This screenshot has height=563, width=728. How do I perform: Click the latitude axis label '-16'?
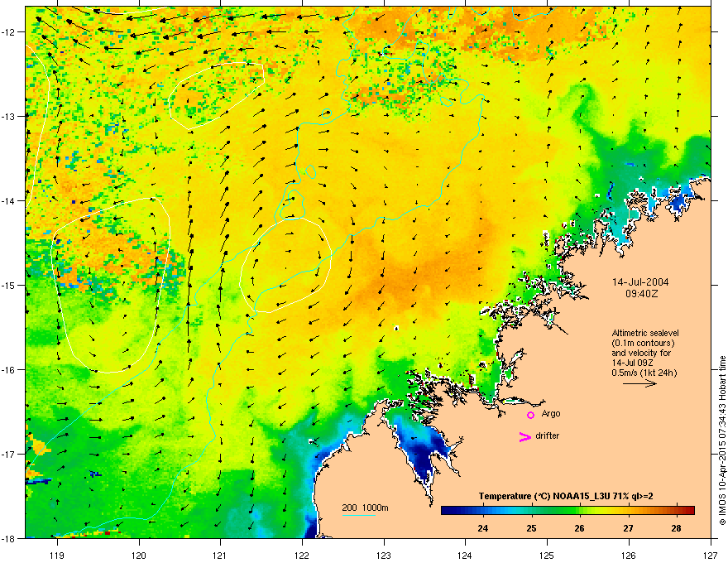coord(8,370)
